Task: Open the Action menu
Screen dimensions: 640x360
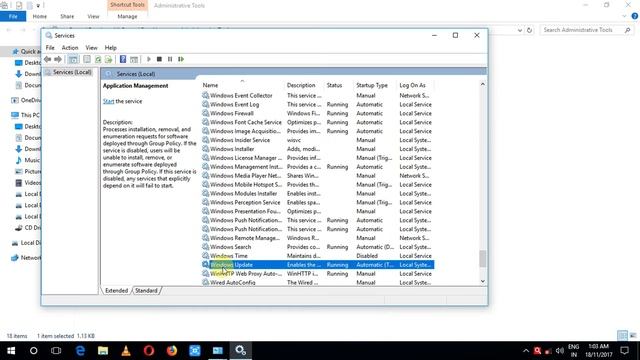Action: click(70, 48)
